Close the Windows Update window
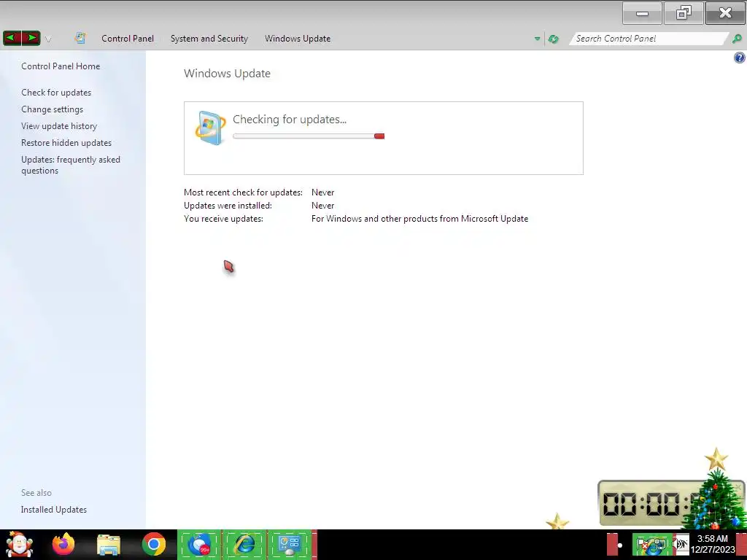Viewport: 747px width, 560px height. click(725, 13)
